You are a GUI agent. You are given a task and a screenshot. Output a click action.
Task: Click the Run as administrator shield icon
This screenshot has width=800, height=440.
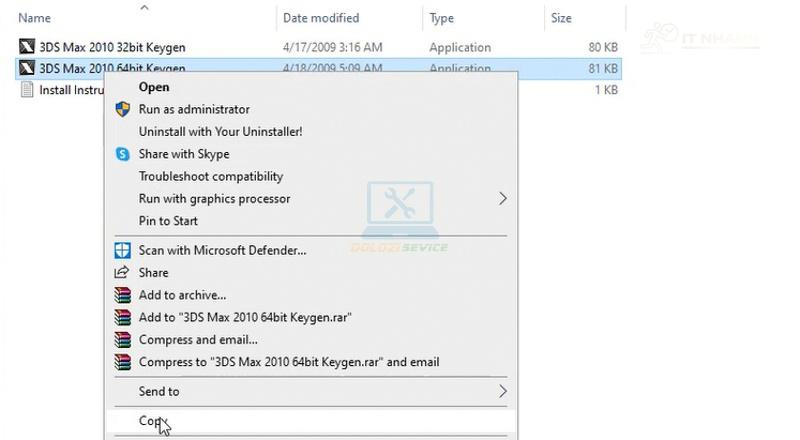click(122, 109)
